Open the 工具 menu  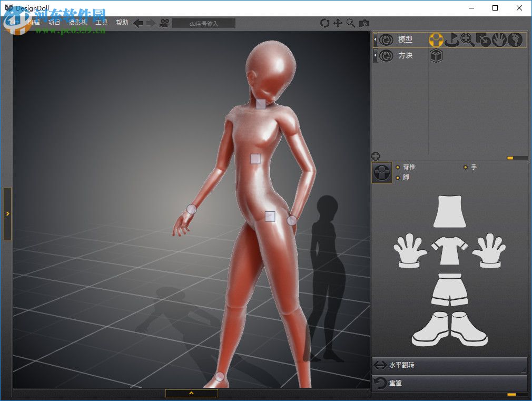(101, 23)
